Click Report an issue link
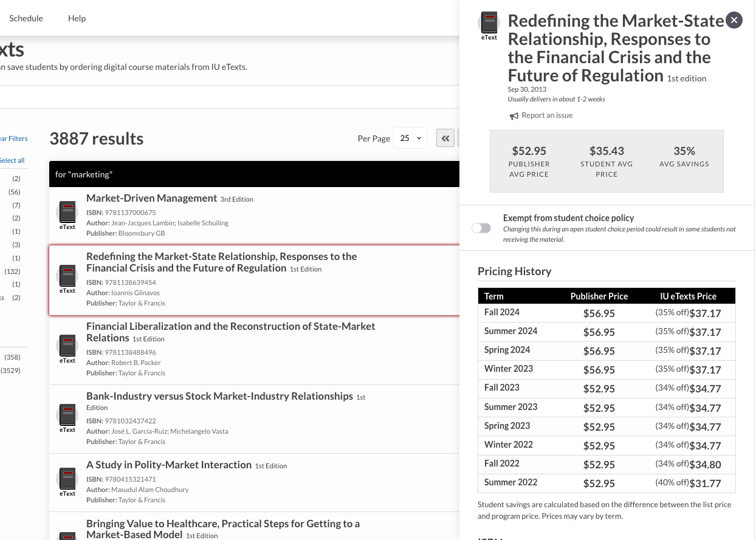This screenshot has width=756, height=540. (547, 115)
